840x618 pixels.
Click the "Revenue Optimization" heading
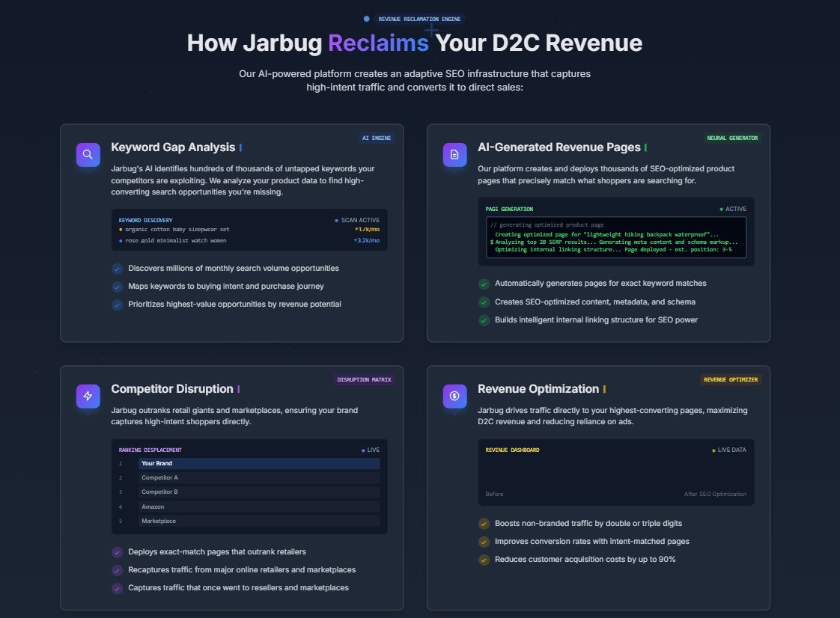pyautogui.click(x=538, y=389)
